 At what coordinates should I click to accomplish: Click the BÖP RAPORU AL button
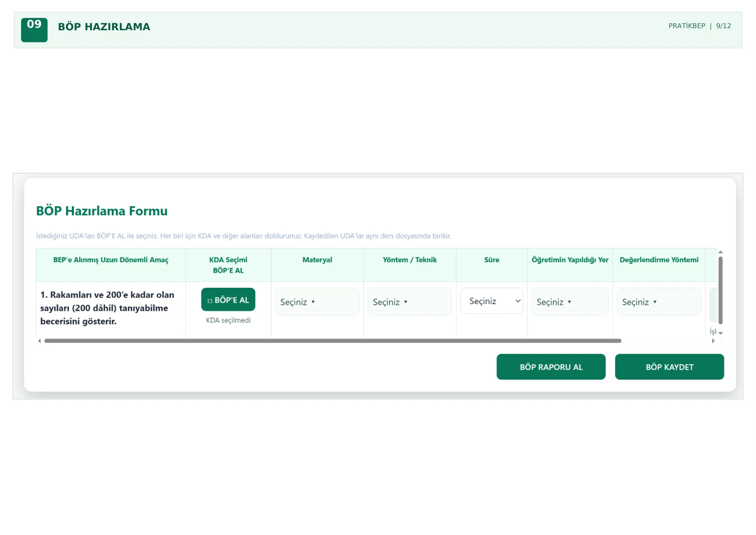tap(551, 367)
